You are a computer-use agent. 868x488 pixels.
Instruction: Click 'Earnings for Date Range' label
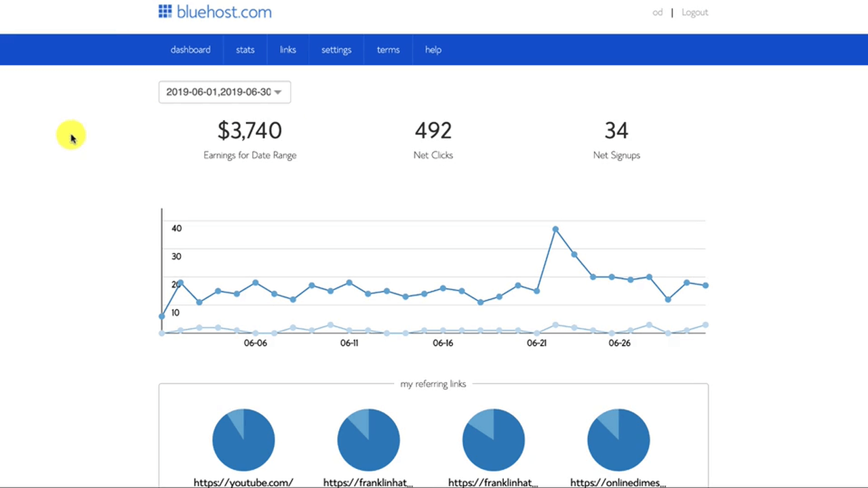pos(250,155)
